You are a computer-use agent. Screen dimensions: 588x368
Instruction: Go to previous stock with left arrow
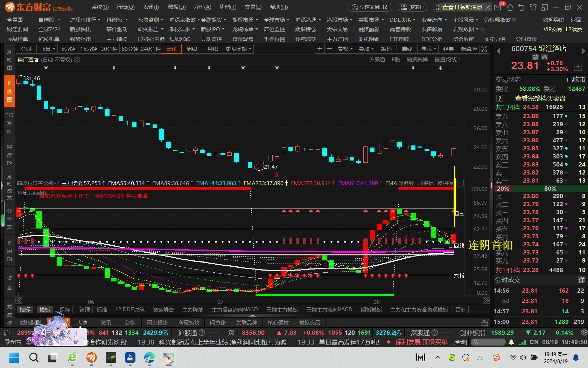[498, 51]
